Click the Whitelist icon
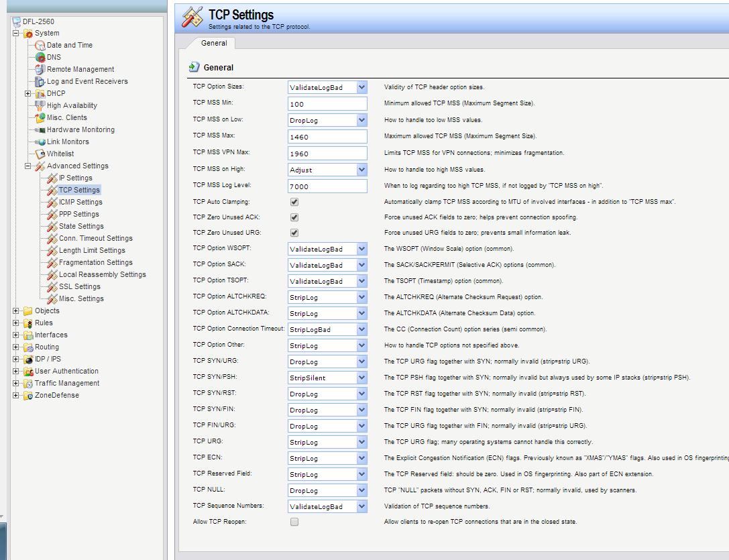This screenshot has height=560, width=729. pos(40,154)
